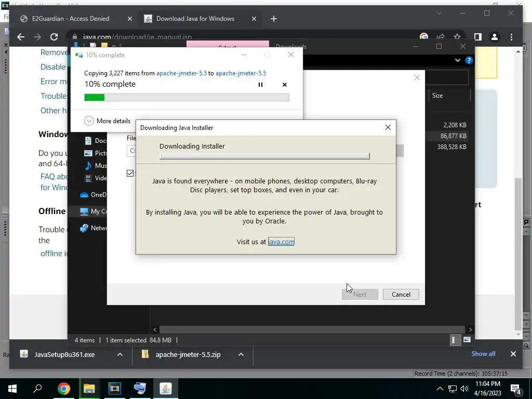Open the JavaSetup8u361.exe download options arrow
Image resolution: width=532 pixels, height=399 pixels.
click(120, 354)
